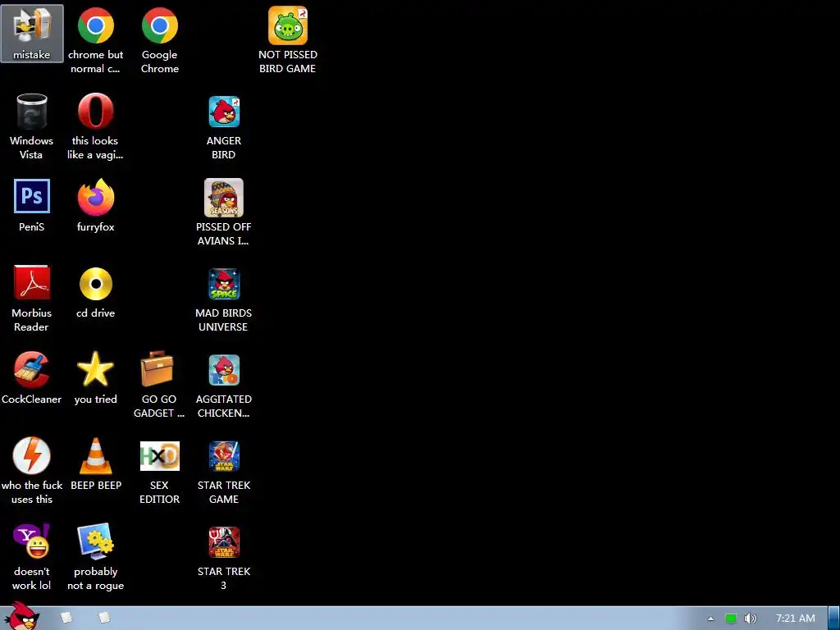Click the Show desktop strip

[834, 619]
